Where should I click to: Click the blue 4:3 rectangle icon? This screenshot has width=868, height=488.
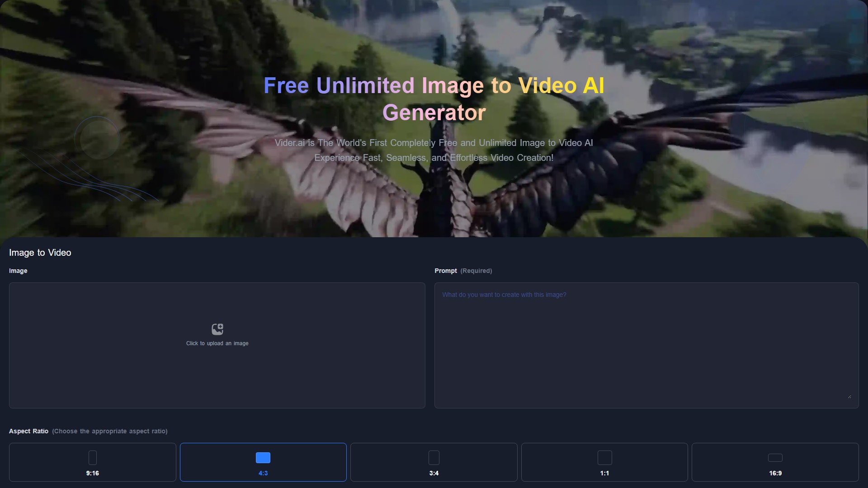pos(263,458)
